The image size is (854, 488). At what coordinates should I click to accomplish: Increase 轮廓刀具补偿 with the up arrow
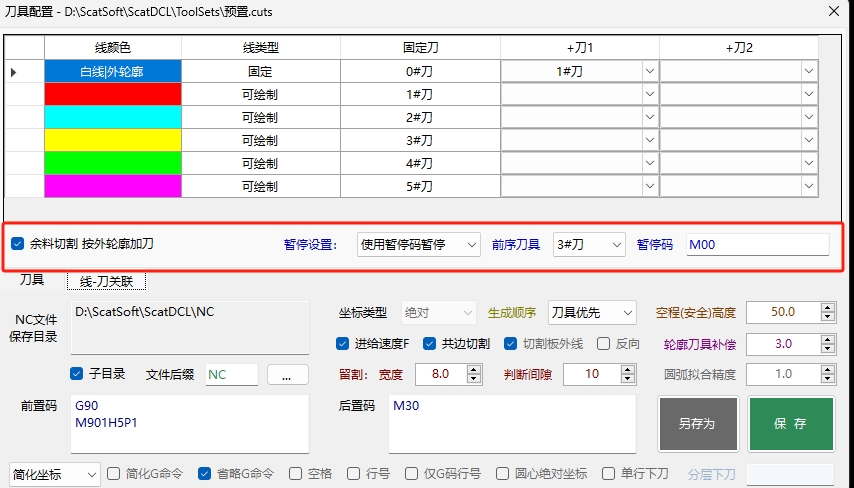pos(827,339)
